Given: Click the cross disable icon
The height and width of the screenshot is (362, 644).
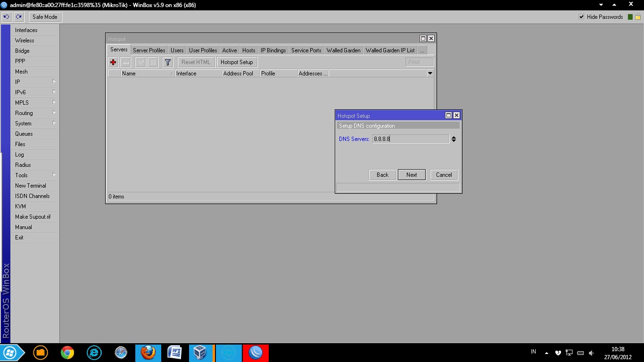Looking at the screenshot, I should [153, 62].
